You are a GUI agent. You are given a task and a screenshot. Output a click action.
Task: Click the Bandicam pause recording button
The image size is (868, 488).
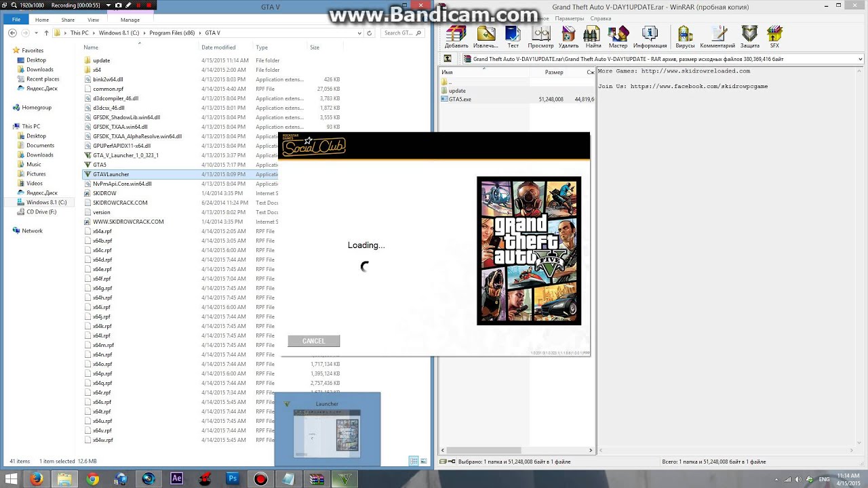click(x=139, y=5)
